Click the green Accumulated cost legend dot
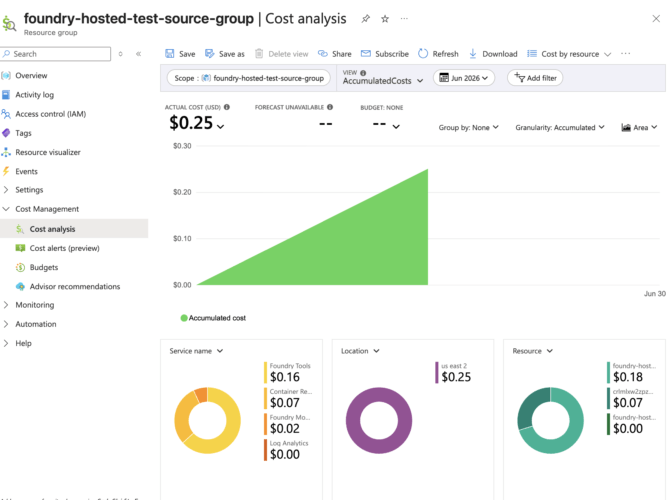670x500 pixels. [x=184, y=318]
